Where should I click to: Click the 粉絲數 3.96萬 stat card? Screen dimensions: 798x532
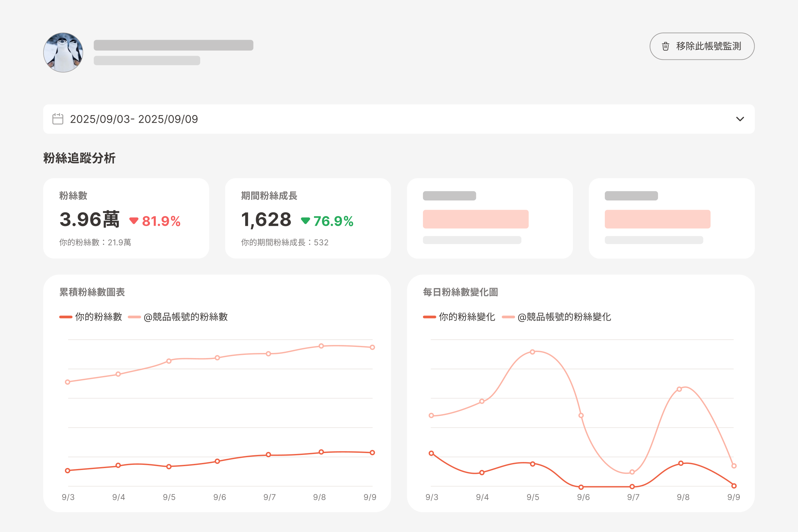(126, 218)
